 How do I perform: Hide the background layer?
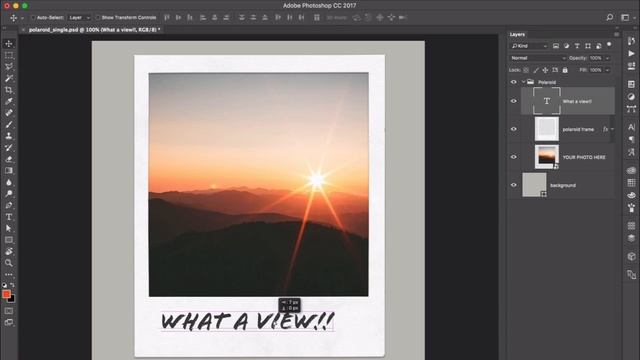pyautogui.click(x=513, y=185)
